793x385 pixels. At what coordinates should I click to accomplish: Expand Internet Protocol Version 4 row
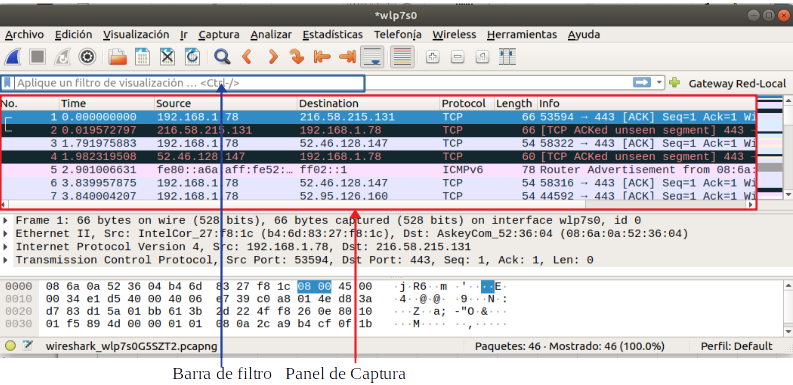(5, 247)
